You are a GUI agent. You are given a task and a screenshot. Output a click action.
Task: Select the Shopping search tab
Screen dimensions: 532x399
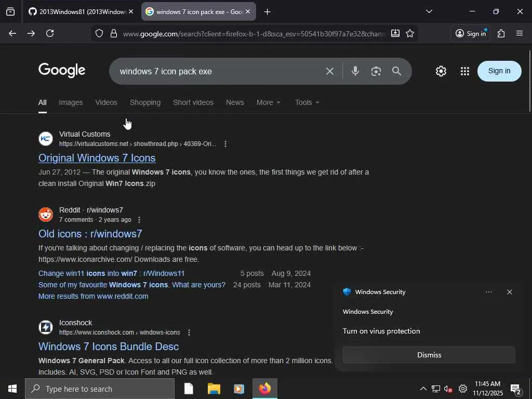pos(145,102)
